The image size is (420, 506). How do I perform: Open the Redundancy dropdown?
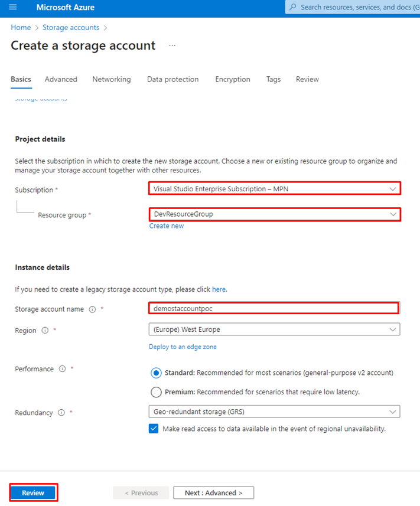(274, 412)
